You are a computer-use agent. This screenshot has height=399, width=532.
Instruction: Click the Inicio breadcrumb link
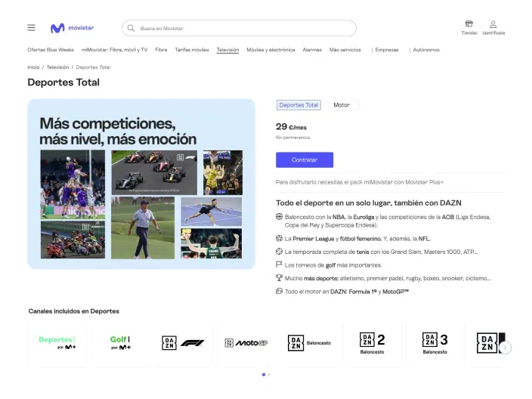pyautogui.click(x=33, y=67)
